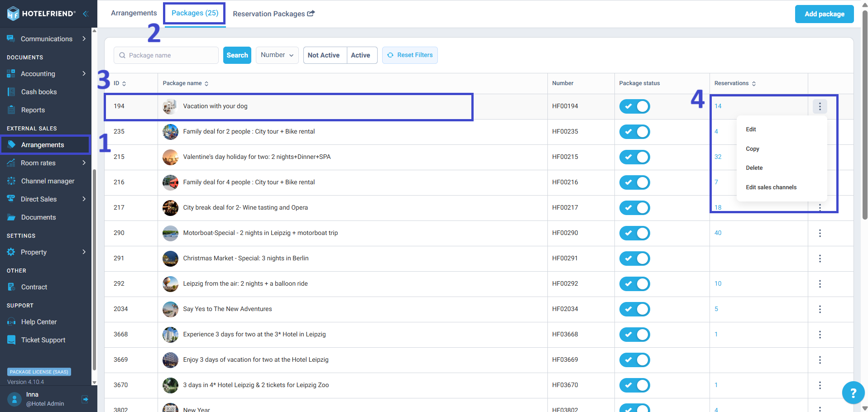Open 40 reservations link for Motorboat-Special

coord(718,233)
